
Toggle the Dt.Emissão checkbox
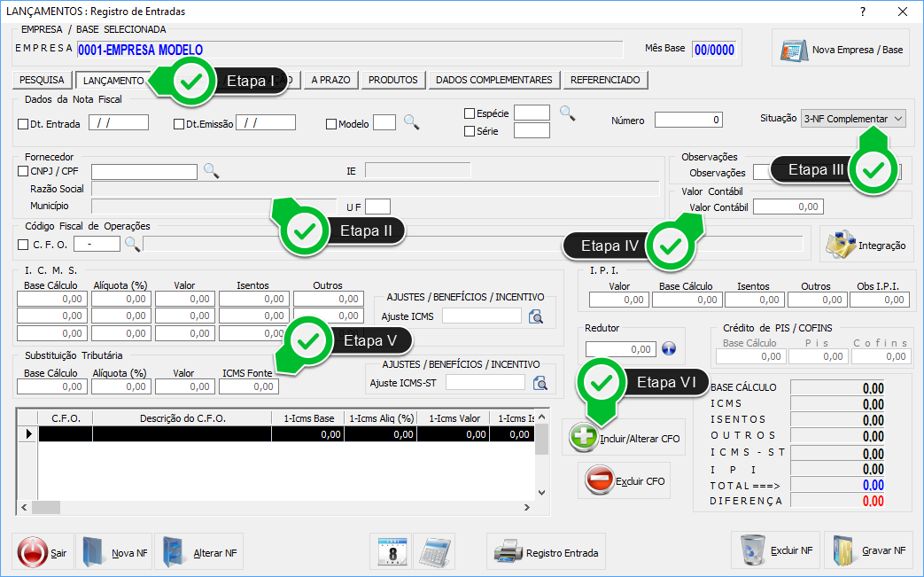coord(180,124)
